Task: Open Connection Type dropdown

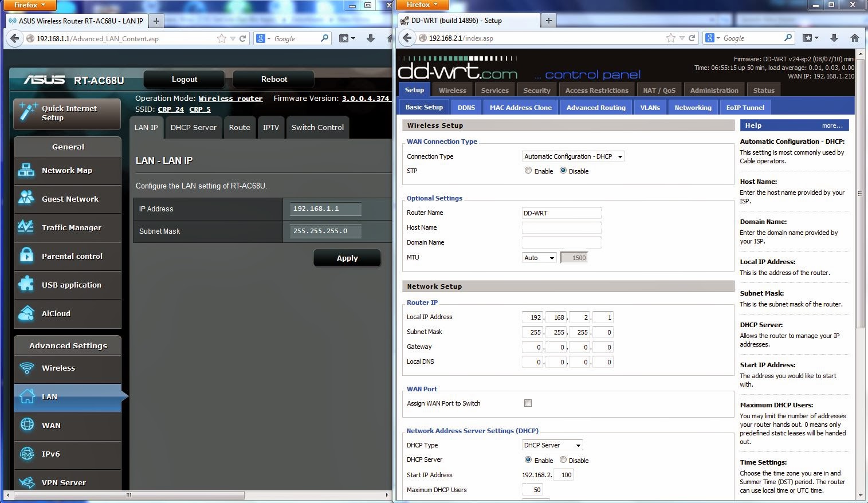Action: [x=573, y=156]
